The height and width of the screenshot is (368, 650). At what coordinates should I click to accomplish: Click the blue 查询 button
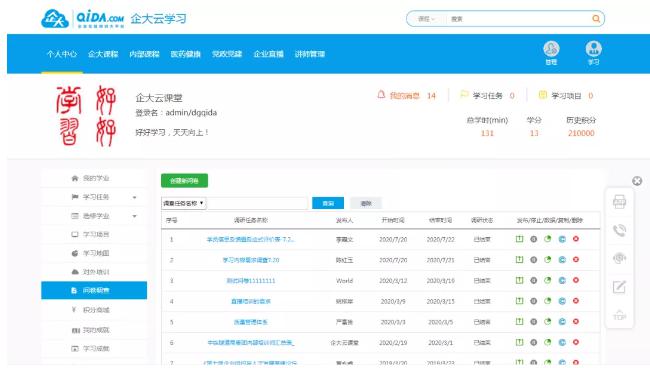[328, 203]
